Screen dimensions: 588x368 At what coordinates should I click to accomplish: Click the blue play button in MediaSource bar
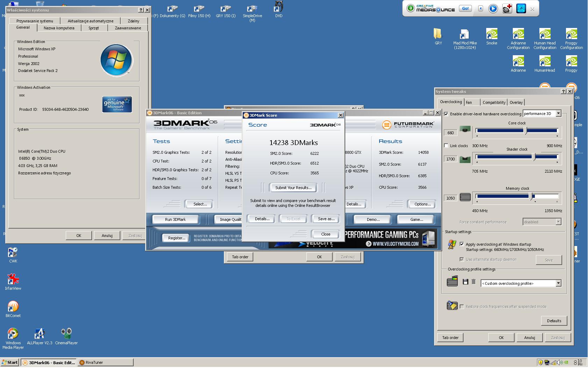[493, 8]
